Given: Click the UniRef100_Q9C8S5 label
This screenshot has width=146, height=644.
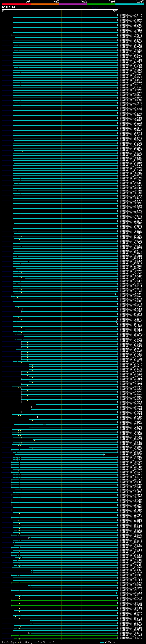Looking at the screenshot, I should 131,336.
